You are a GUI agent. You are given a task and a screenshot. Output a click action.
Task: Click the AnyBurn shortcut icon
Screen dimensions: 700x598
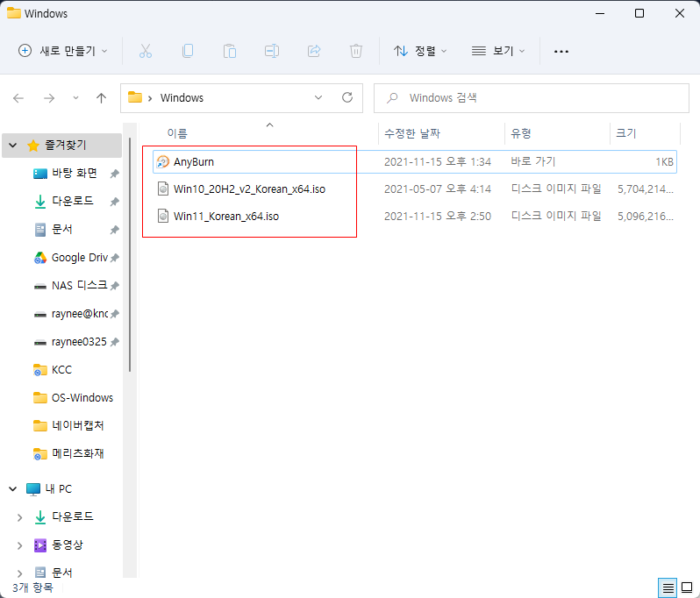click(163, 161)
